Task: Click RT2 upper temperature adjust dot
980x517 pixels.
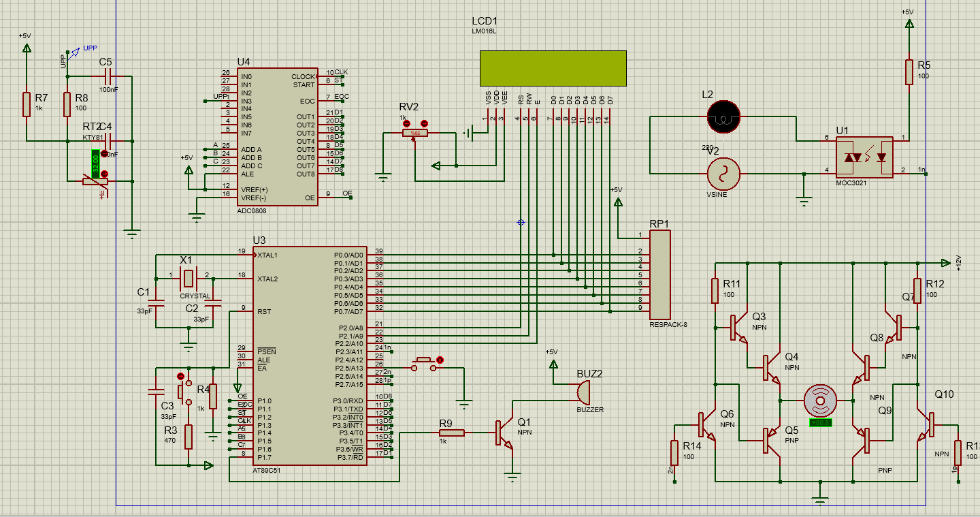Action: [104, 155]
